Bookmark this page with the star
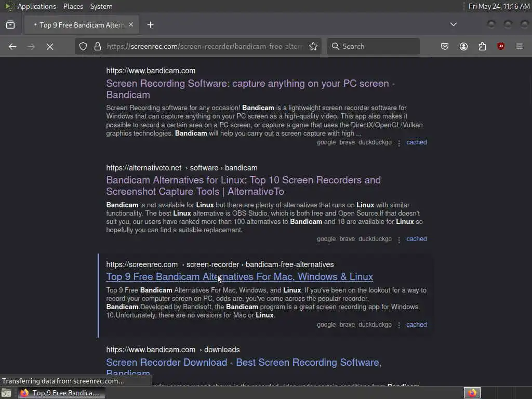 313,46
